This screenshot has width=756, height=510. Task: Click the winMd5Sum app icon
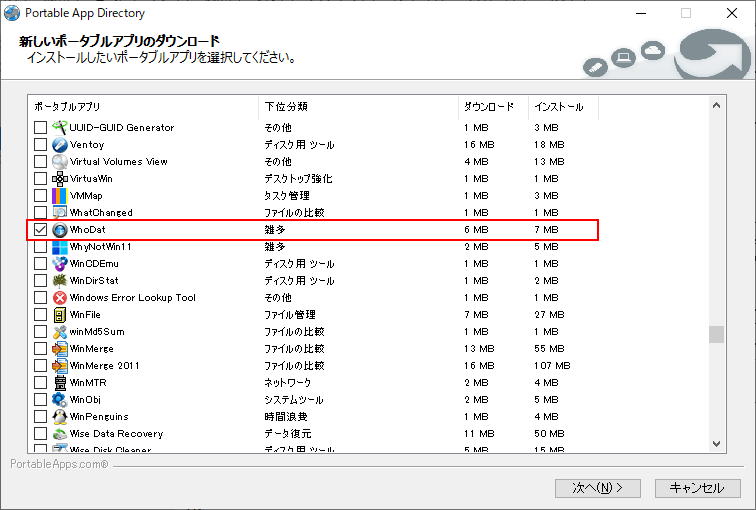coord(59,332)
